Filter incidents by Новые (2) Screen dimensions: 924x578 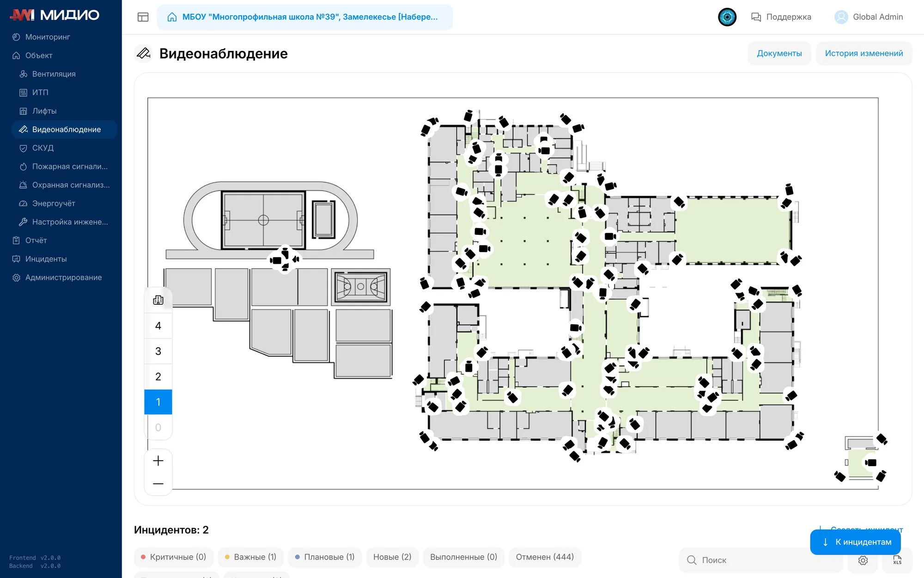pos(392,557)
